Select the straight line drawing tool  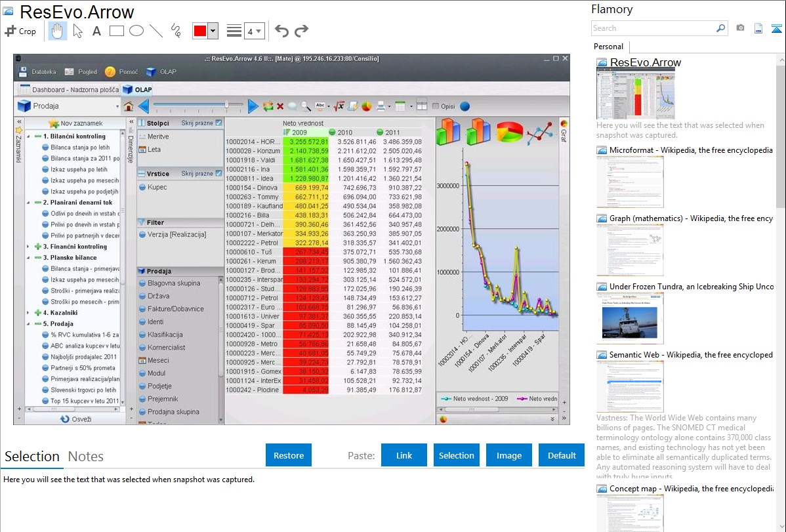click(156, 31)
